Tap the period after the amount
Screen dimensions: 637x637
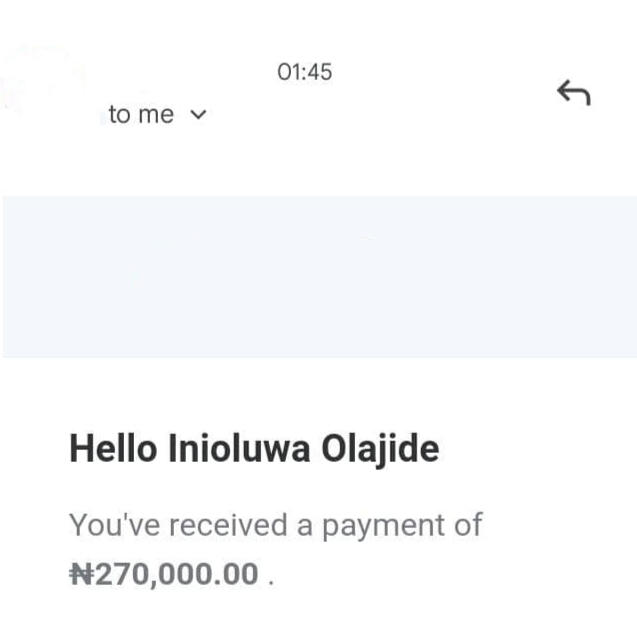coord(270,579)
